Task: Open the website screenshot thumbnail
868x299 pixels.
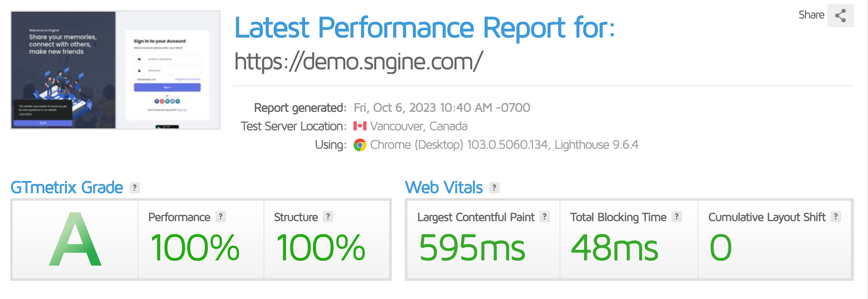Action: 115,70
